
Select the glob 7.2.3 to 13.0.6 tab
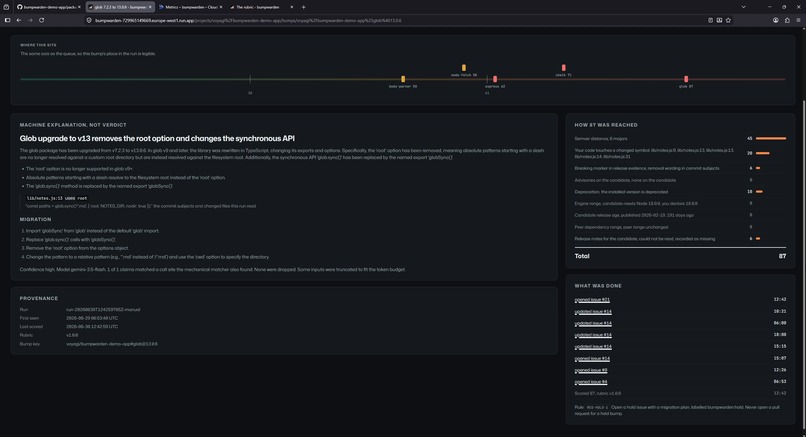(x=118, y=7)
